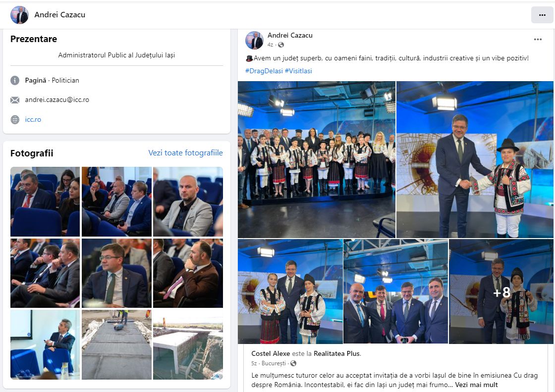Click the website globe icon beside icc.ro

click(x=15, y=119)
